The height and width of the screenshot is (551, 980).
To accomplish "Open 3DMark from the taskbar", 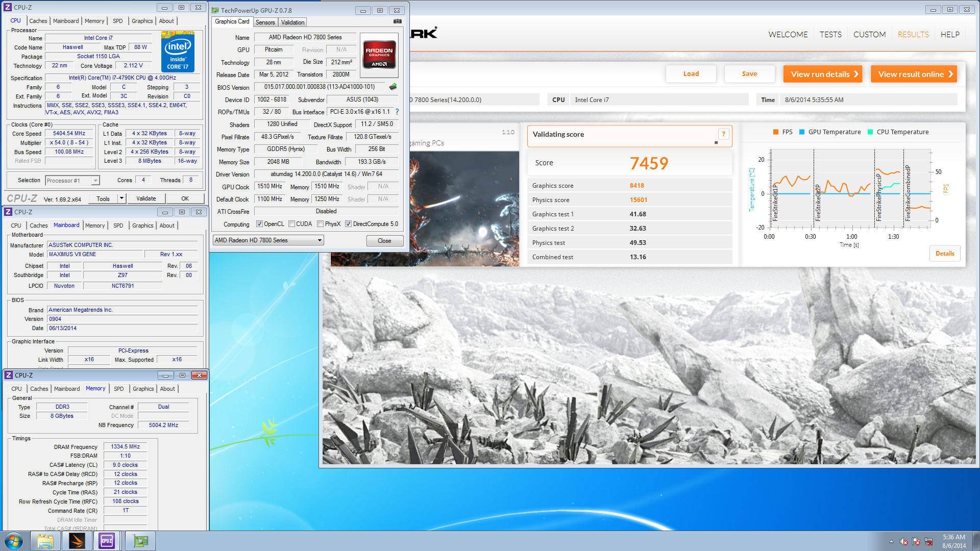I will coord(77,541).
